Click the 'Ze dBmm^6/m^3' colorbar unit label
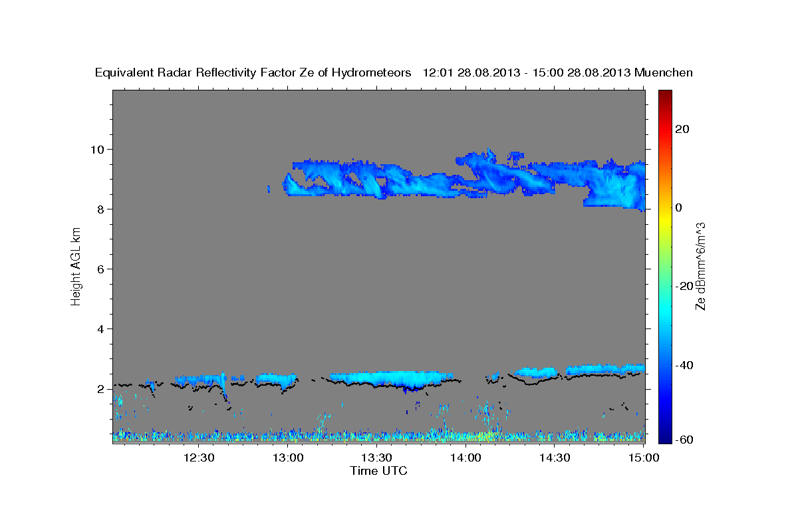The height and width of the screenshot is (532, 798). 700,266
